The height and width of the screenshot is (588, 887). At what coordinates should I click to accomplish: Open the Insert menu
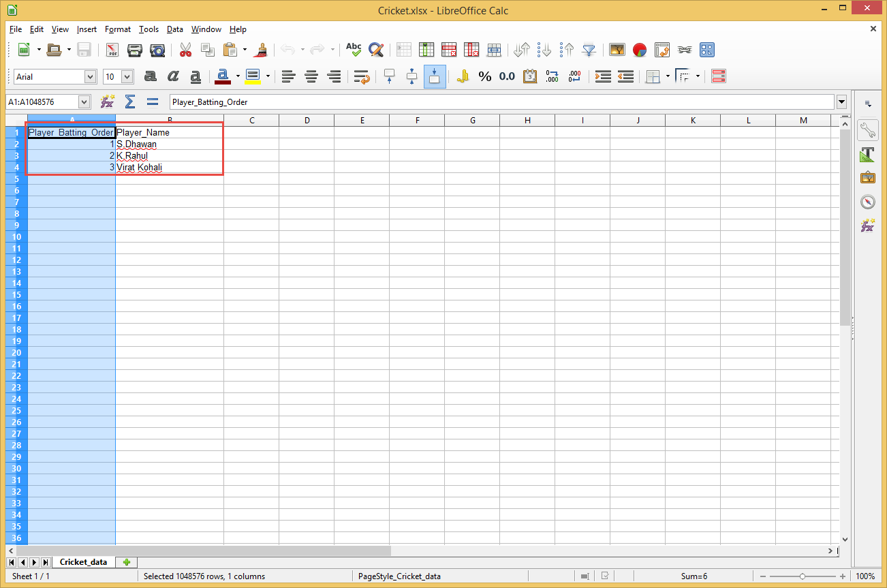[87, 29]
